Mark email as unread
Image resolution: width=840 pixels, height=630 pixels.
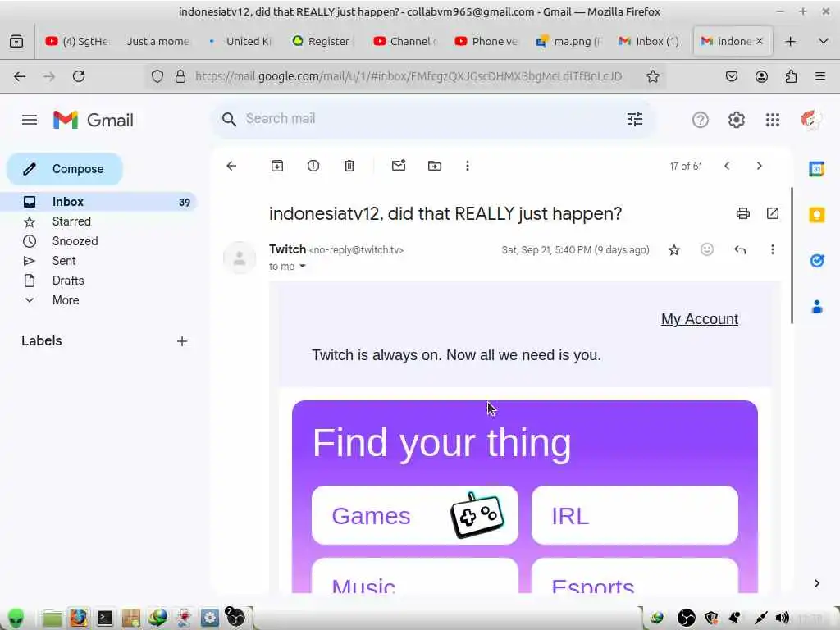click(x=399, y=166)
